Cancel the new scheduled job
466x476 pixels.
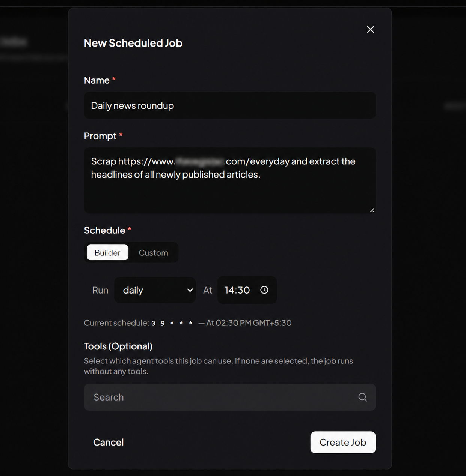(x=108, y=442)
